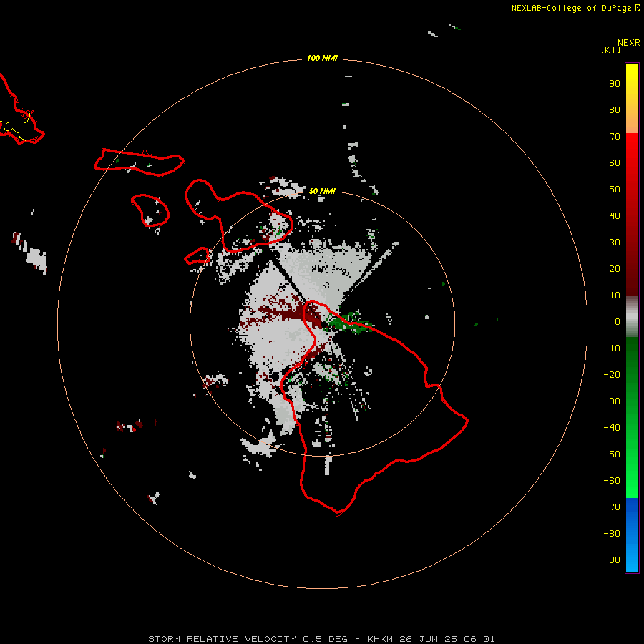644x644 pixels.
Task: Click the 50 value on the velocity scale
Action: tap(615, 190)
